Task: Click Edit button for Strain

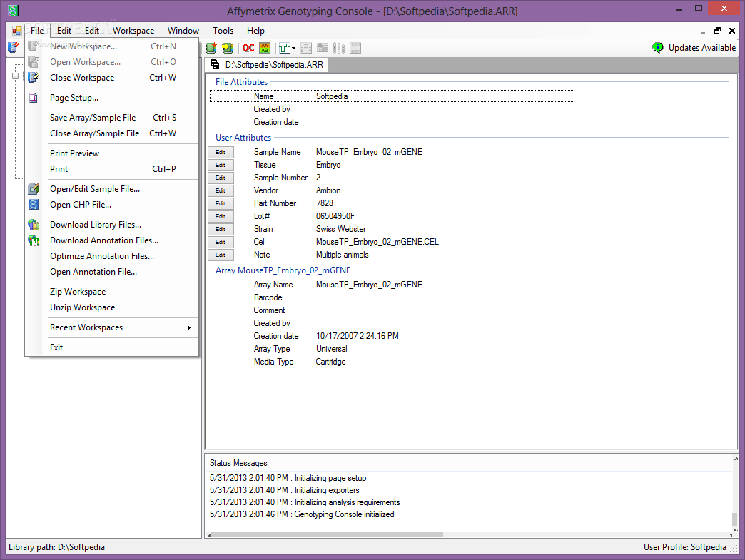Action: pyautogui.click(x=221, y=229)
